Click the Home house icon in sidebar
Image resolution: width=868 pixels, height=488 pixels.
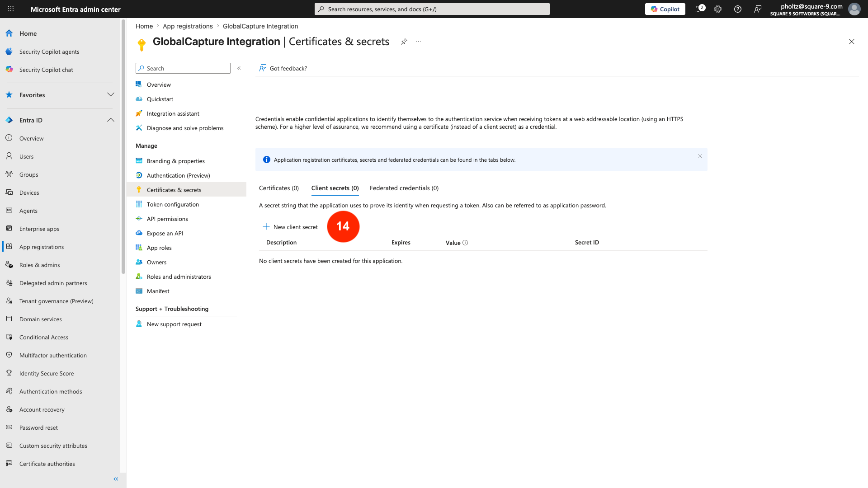(9, 33)
